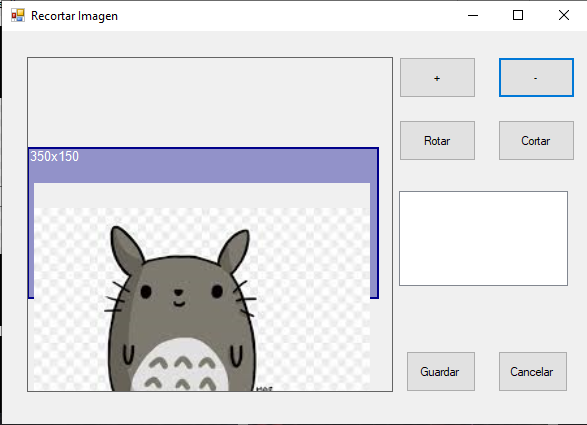
Task: Close the Recortar Imagen window
Action: (564, 15)
